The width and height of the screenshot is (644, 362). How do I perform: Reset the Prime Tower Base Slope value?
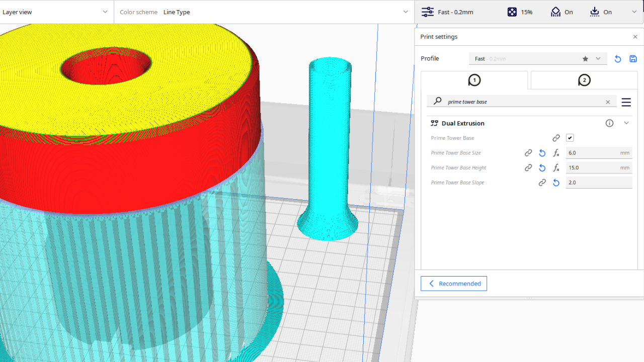[x=556, y=183]
